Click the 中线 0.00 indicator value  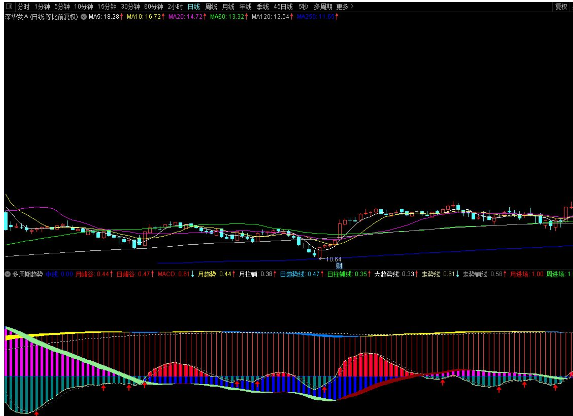(x=59, y=274)
